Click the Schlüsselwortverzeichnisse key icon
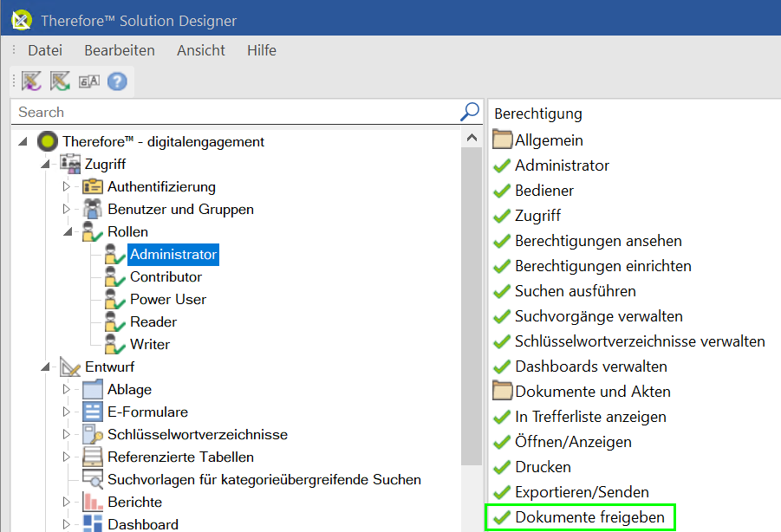This screenshot has height=532, width=781. click(93, 434)
